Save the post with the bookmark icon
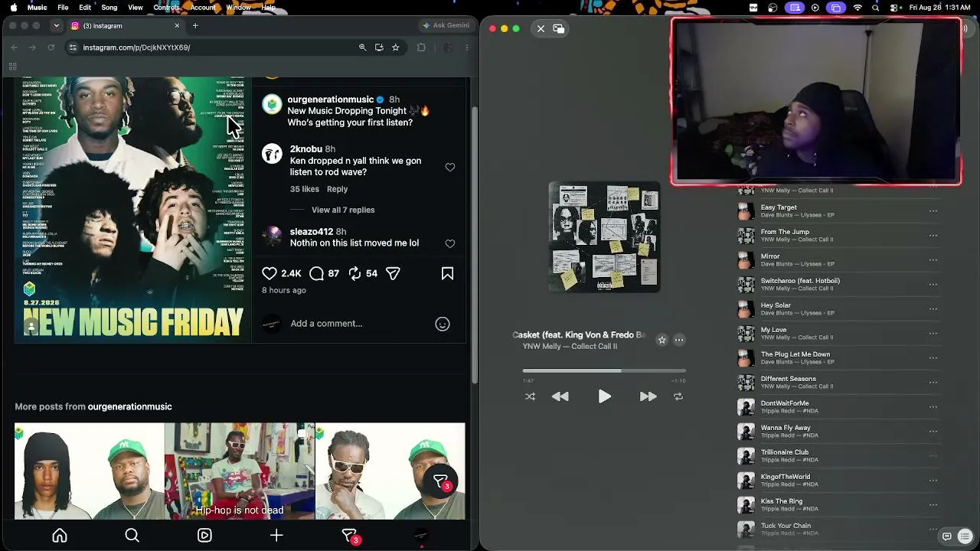This screenshot has height=551, width=980. click(447, 273)
